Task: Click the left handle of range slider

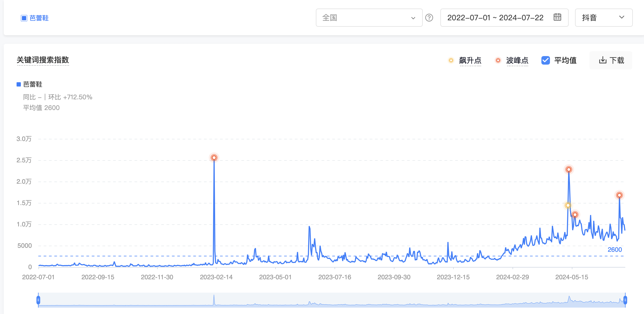Action: (38, 300)
